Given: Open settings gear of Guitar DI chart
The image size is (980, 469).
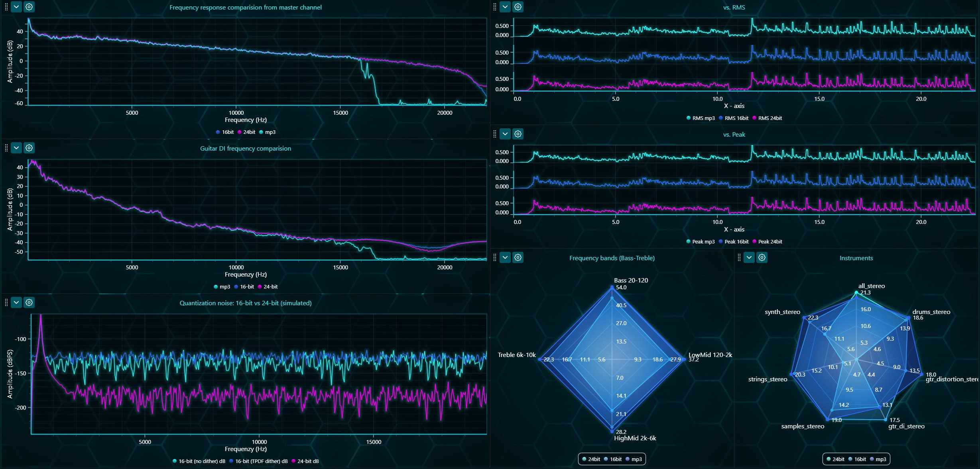Looking at the screenshot, I should pos(29,148).
